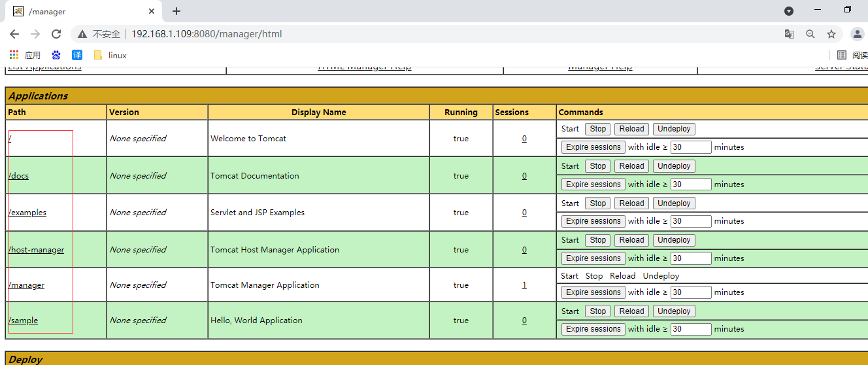868x365 pixels.
Task: Click the 'Tomcat Manager Application' display name
Action: [x=265, y=285]
